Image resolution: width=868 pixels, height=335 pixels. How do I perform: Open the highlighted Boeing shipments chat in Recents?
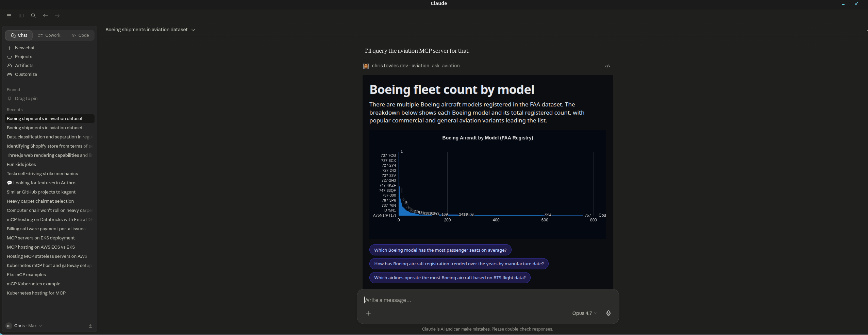point(50,119)
